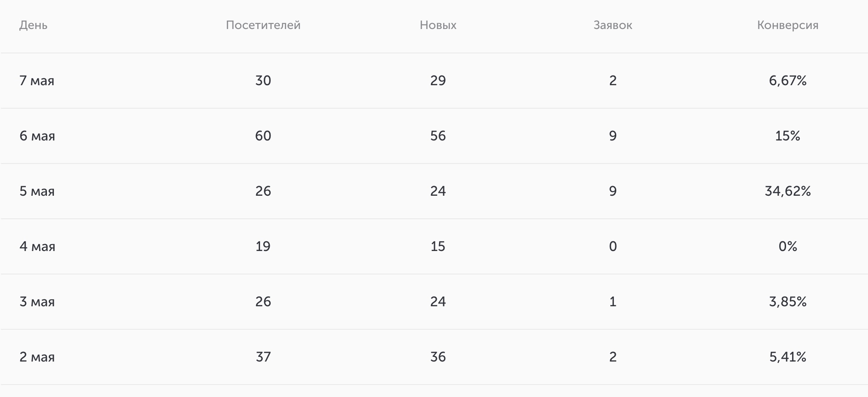Click the Заявок column header

click(x=613, y=25)
